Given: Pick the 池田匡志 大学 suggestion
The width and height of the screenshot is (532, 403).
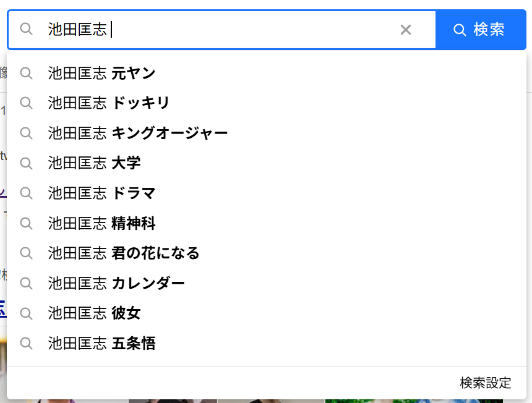Looking at the screenshot, I should point(267,163).
